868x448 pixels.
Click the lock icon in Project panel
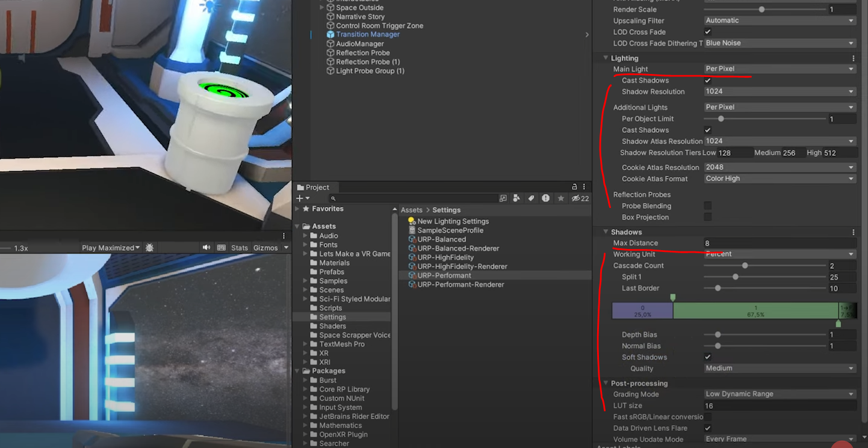click(x=574, y=187)
